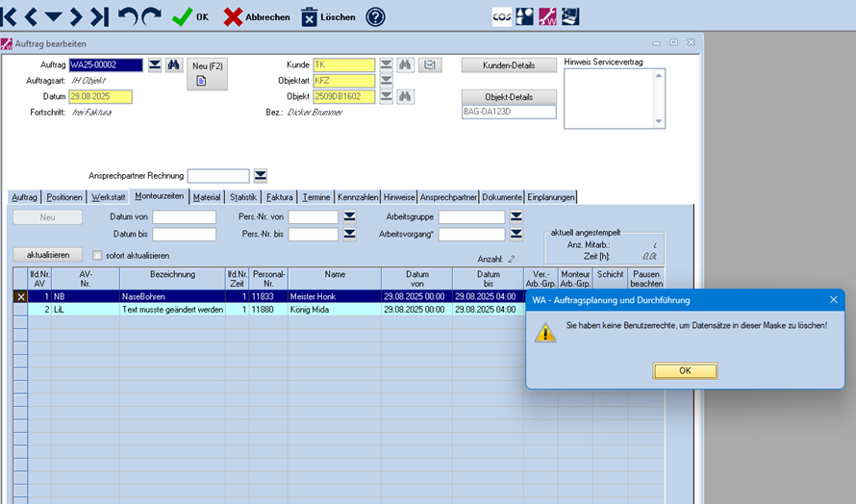Open the Dokumente tab
856x504 pixels.
coord(503,197)
